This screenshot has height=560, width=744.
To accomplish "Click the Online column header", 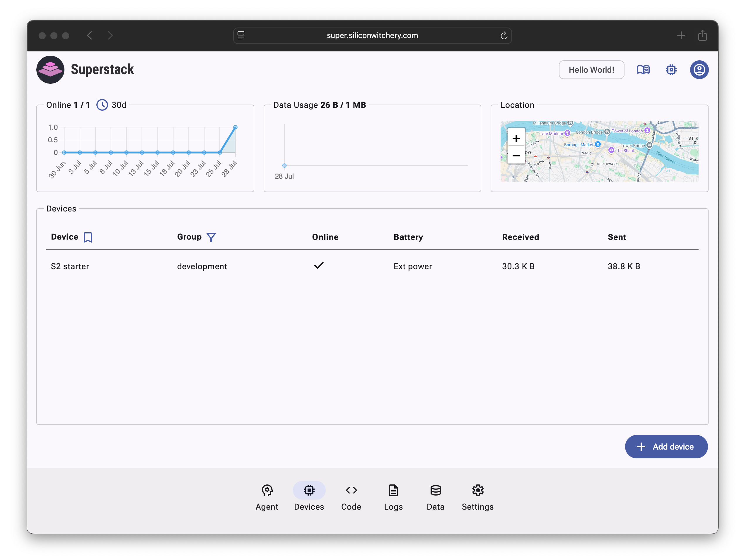I will (325, 237).
